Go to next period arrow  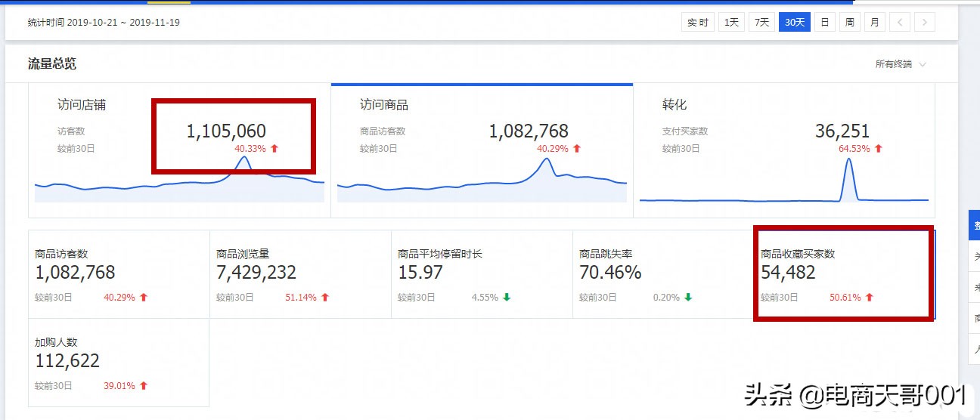[x=924, y=22]
